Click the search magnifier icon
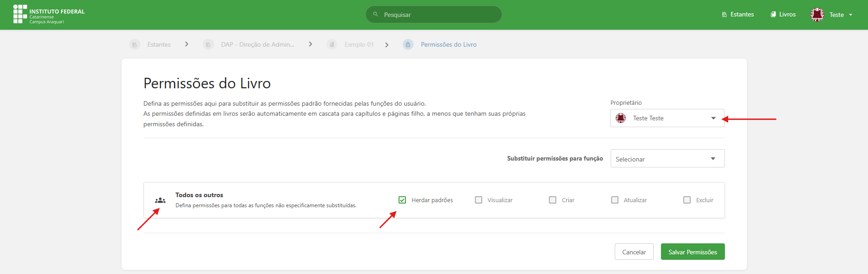 376,14
